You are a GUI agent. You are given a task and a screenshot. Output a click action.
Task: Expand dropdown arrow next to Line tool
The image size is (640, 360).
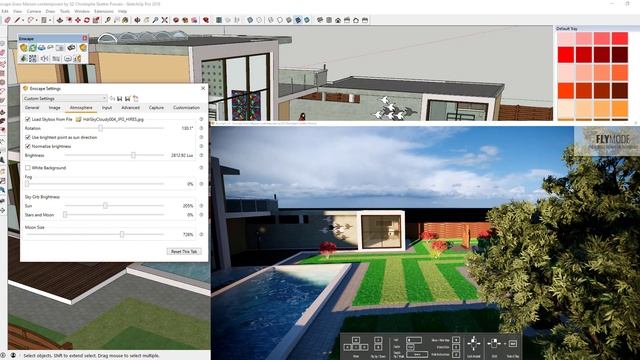point(22,20)
